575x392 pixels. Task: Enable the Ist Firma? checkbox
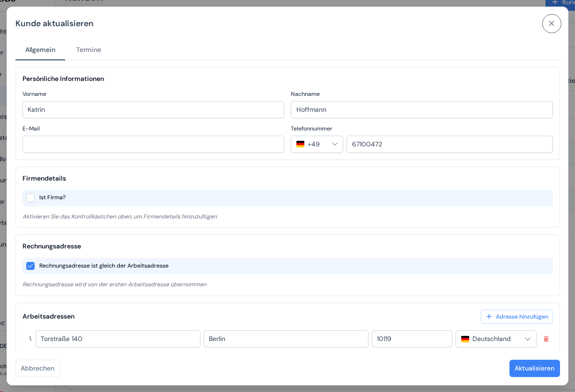click(x=30, y=198)
